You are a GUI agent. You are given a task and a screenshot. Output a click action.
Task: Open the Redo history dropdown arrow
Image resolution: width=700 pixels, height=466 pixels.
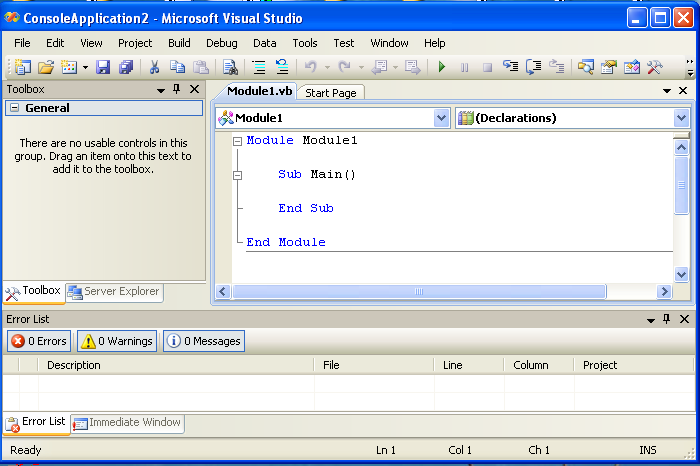[361, 67]
